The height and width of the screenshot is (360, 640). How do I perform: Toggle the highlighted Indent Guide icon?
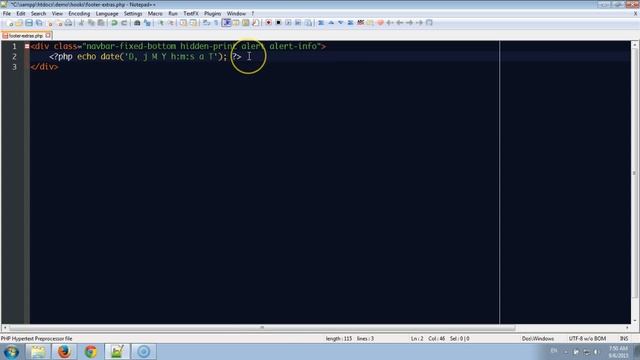click(x=226, y=23)
